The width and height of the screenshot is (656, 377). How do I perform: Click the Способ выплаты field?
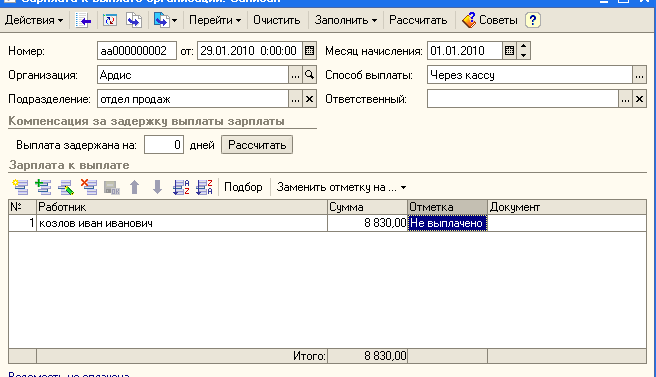[529, 75]
